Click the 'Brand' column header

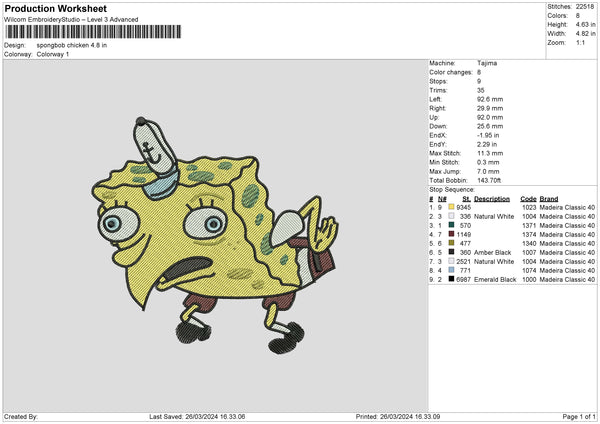(549, 199)
